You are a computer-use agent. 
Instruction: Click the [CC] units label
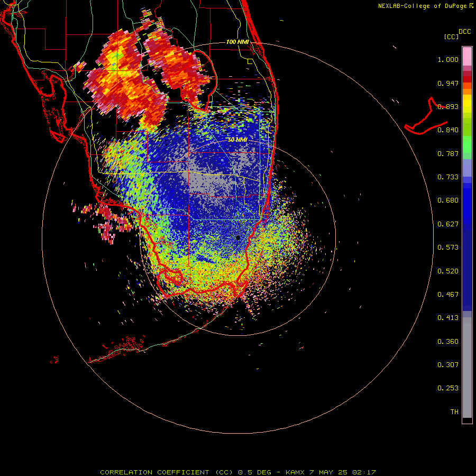pos(451,36)
